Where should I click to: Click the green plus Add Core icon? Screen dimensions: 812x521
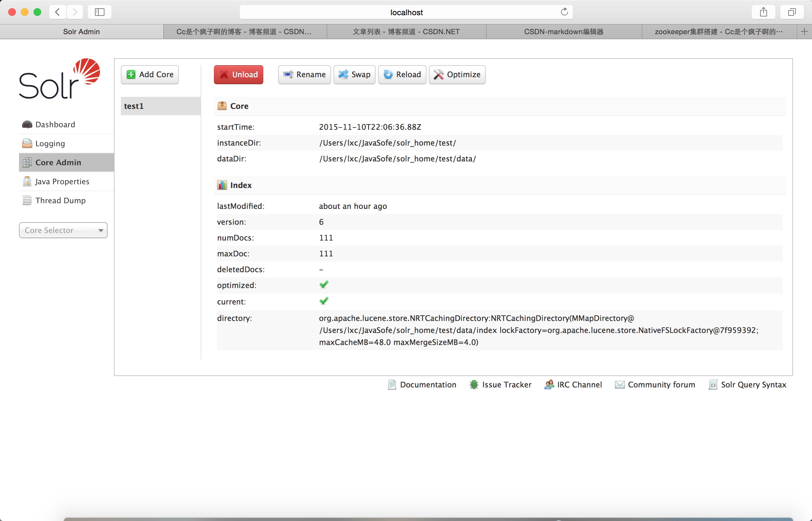click(x=131, y=74)
